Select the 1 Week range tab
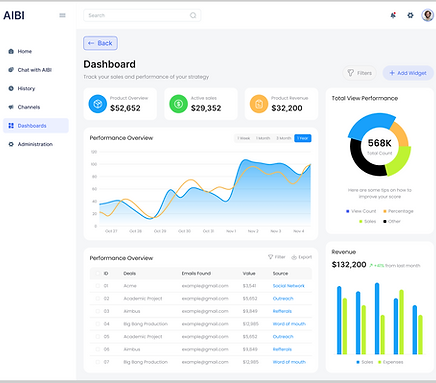436x383 pixels. click(x=244, y=138)
